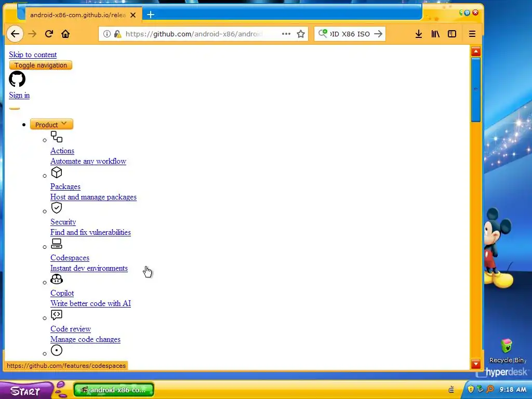Screen dimensions: 532x399
Task: Click the magnifier tray icon near clock
Action: 490,389
